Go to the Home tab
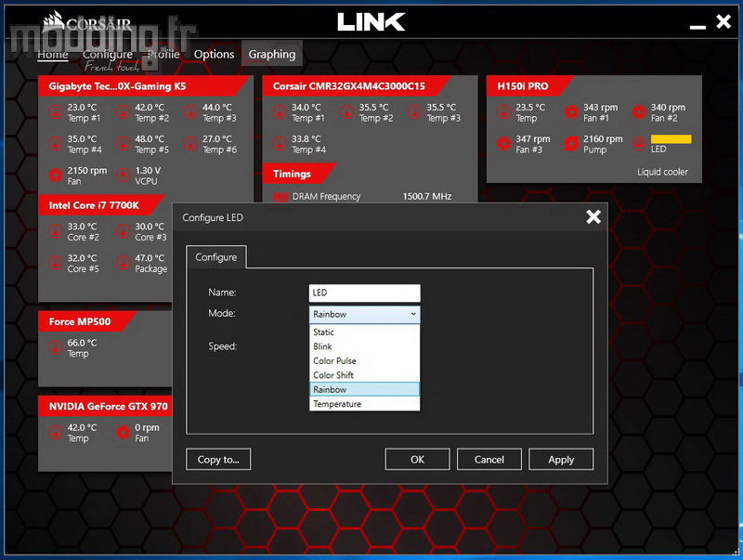This screenshot has width=743, height=560. click(53, 55)
